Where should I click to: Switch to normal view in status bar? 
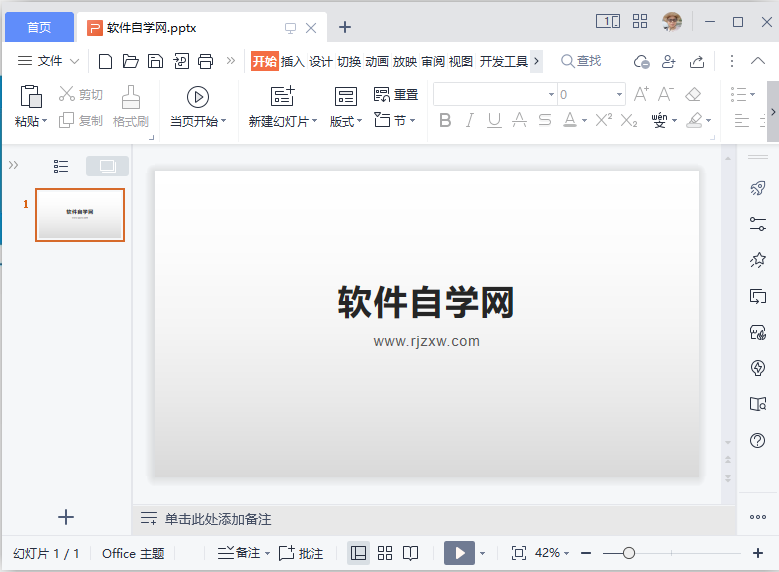click(x=358, y=553)
